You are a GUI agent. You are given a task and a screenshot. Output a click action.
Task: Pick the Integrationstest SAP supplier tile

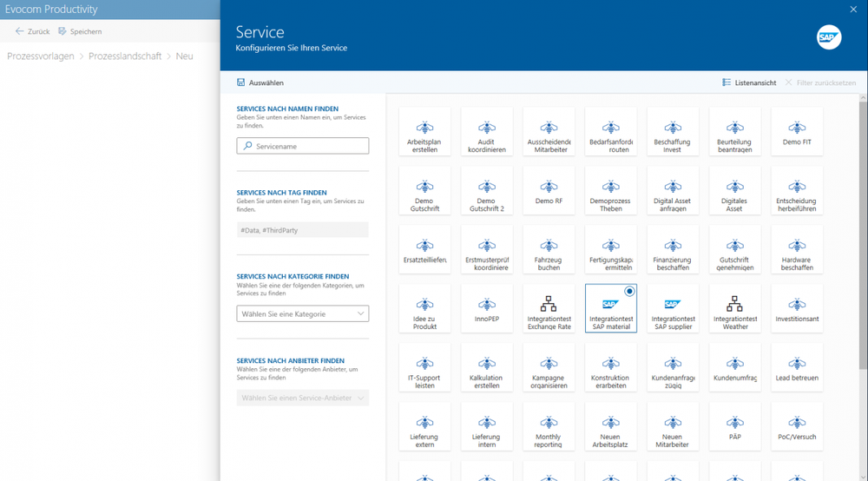(673, 310)
